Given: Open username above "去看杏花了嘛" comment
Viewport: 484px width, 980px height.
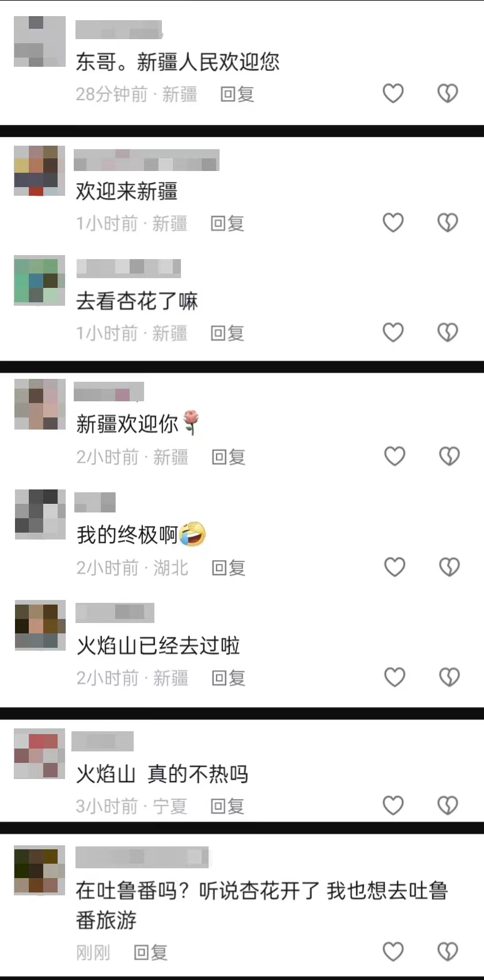Looking at the screenshot, I should [128, 268].
